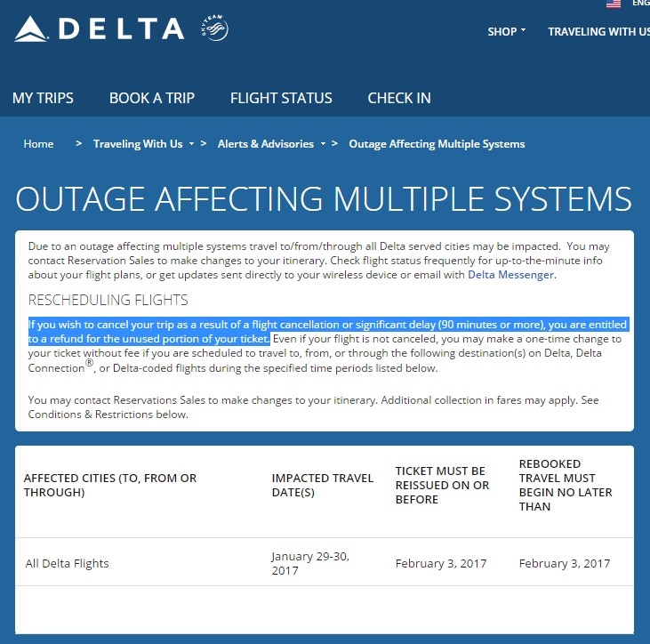Click the Rescheduling Flights heading
The width and height of the screenshot is (650, 644).
click(108, 300)
